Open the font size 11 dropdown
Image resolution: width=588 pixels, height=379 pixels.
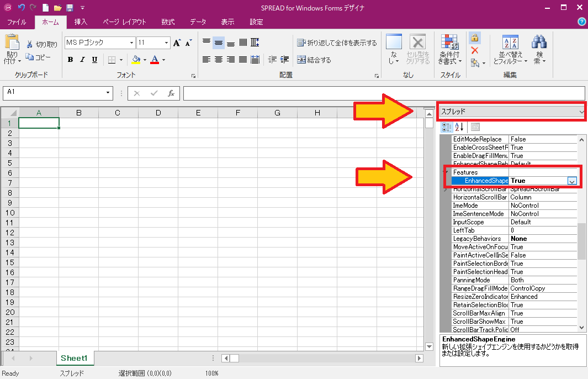pos(166,43)
